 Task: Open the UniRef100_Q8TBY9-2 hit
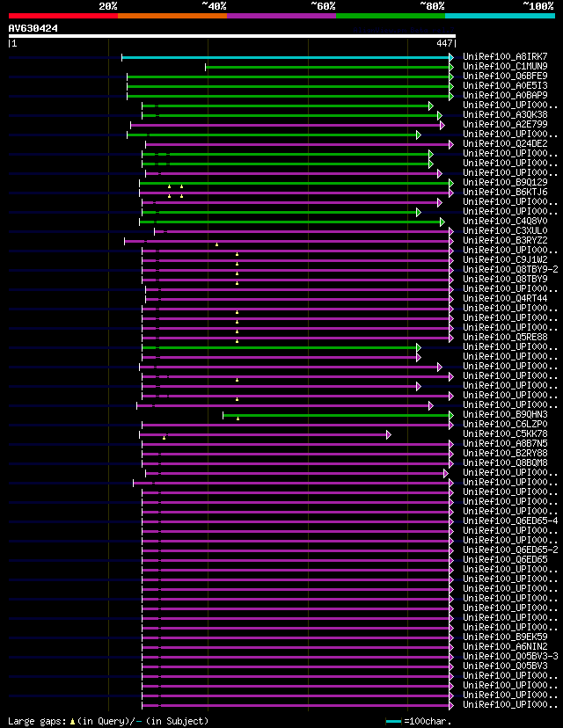(x=510, y=269)
